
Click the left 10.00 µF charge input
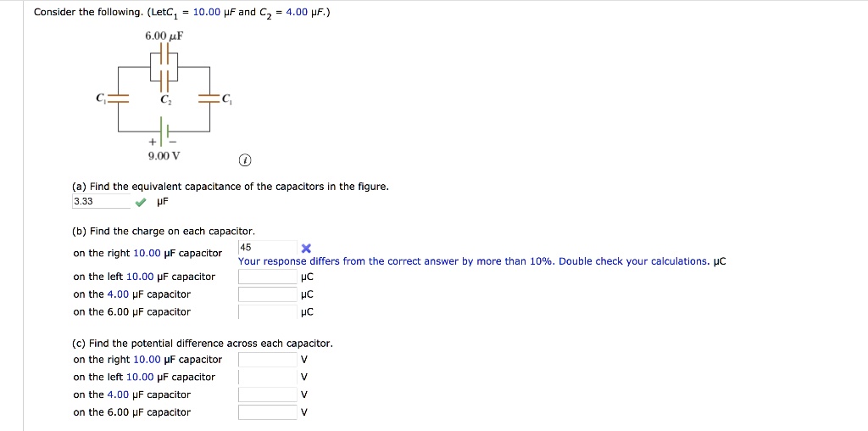pos(266,277)
